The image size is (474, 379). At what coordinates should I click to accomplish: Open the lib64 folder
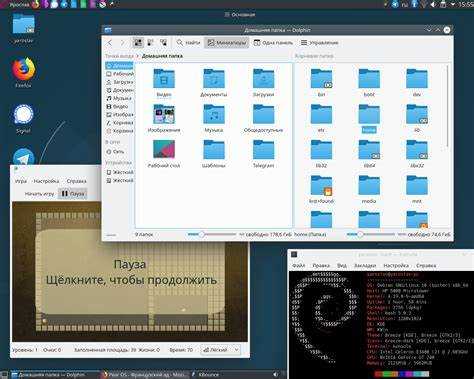click(369, 153)
